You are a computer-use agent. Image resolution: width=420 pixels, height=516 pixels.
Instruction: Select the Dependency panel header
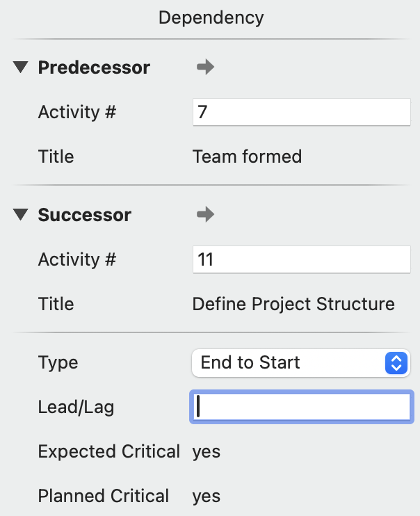pyautogui.click(x=211, y=17)
